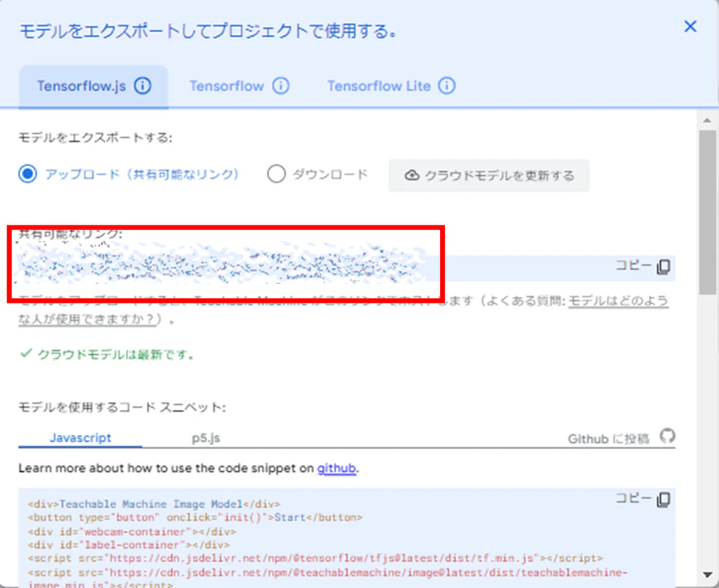Copy the code snippet using its コピー icon
Screen dimensions: 719x588
[x=663, y=499]
